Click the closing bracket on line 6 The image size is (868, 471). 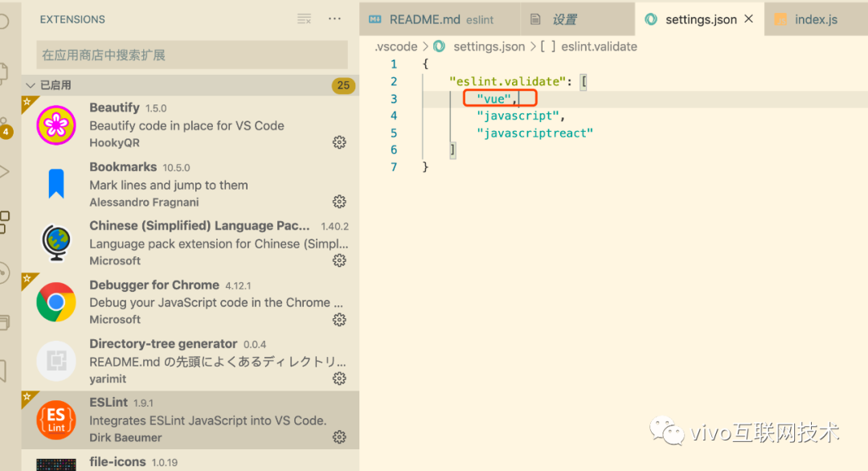point(452,150)
